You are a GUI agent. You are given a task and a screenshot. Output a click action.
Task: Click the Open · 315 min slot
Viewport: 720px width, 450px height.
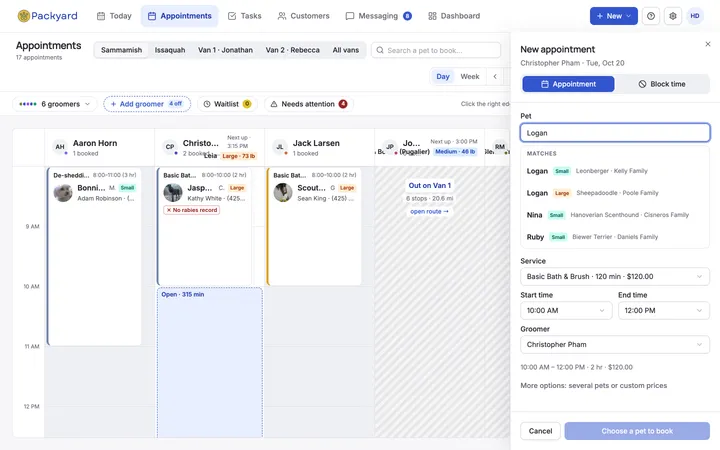210,362
